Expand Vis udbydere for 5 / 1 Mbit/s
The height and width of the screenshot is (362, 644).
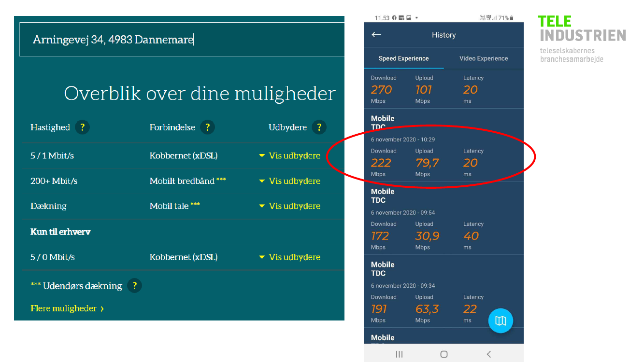[289, 156]
